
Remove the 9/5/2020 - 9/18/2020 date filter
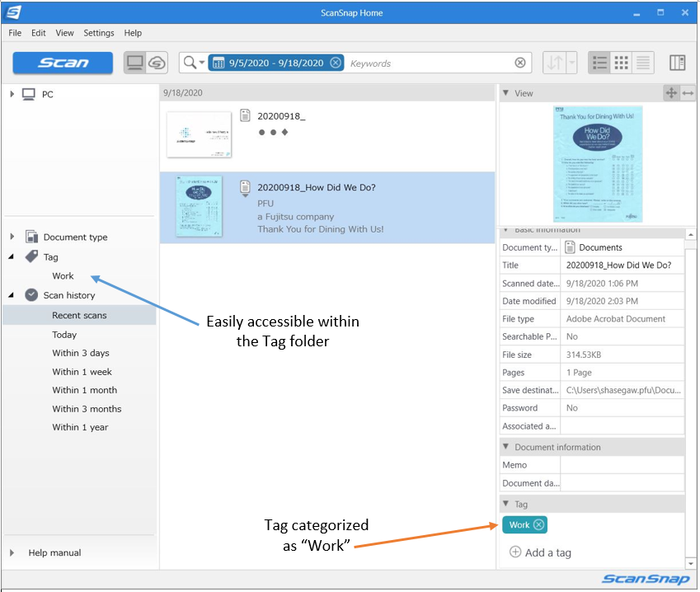(x=336, y=63)
